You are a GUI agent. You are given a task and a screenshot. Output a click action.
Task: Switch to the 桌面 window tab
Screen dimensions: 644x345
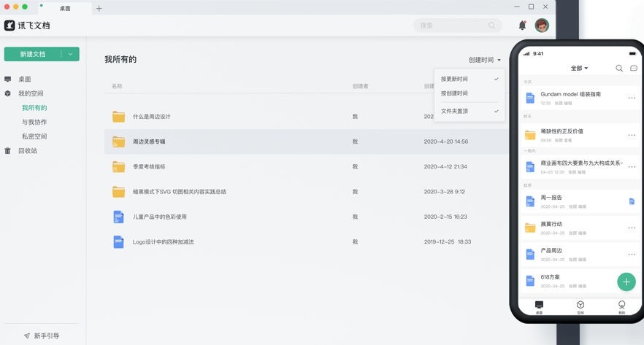pyautogui.click(x=65, y=8)
